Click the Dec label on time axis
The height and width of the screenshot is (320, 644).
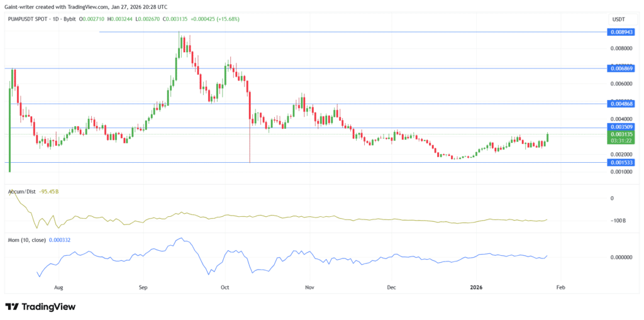391,287
